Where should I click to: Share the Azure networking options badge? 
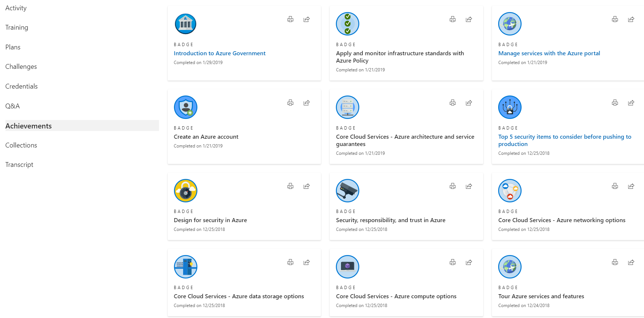pos(631,186)
